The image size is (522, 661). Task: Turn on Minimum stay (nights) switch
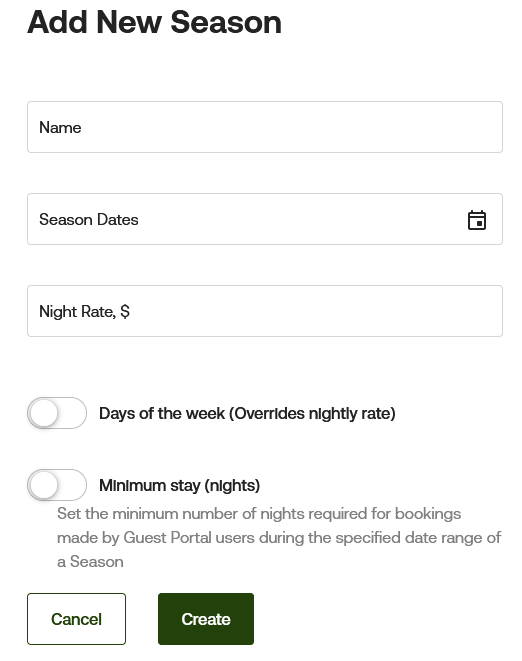click(57, 485)
